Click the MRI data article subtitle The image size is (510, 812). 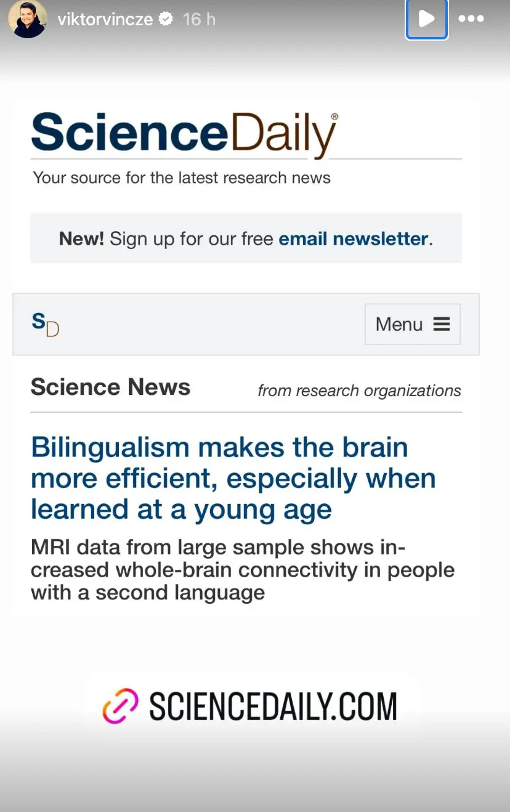tap(243, 570)
